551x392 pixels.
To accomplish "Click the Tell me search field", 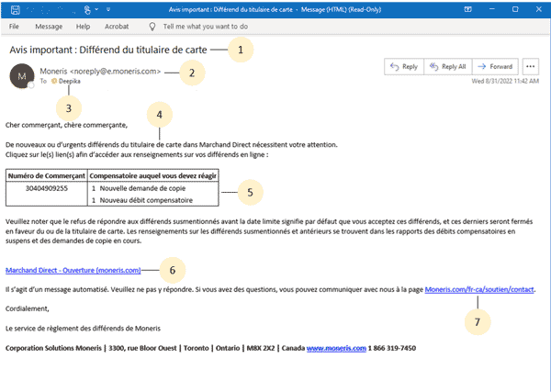I will click(x=205, y=27).
